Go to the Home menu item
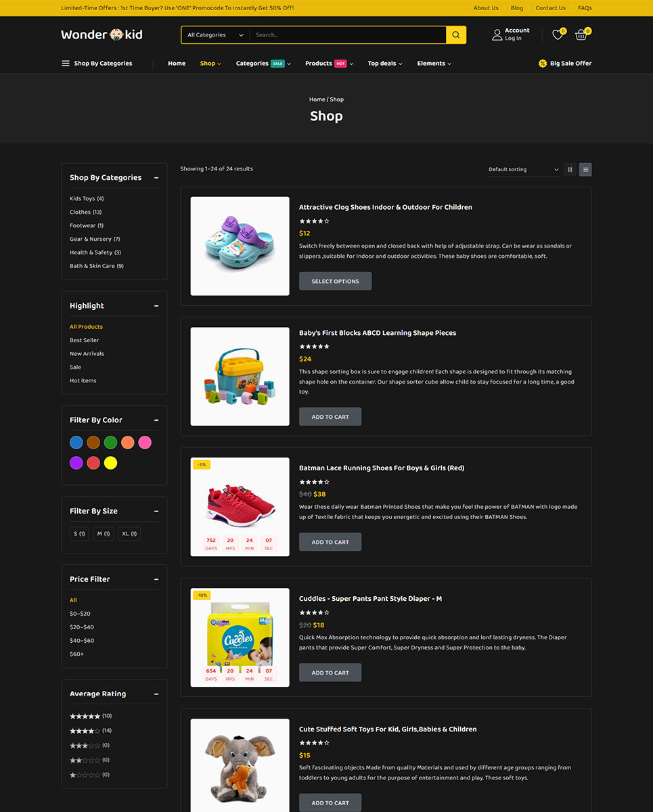653x812 pixels. pyautogui.click(x=177, y=64)
